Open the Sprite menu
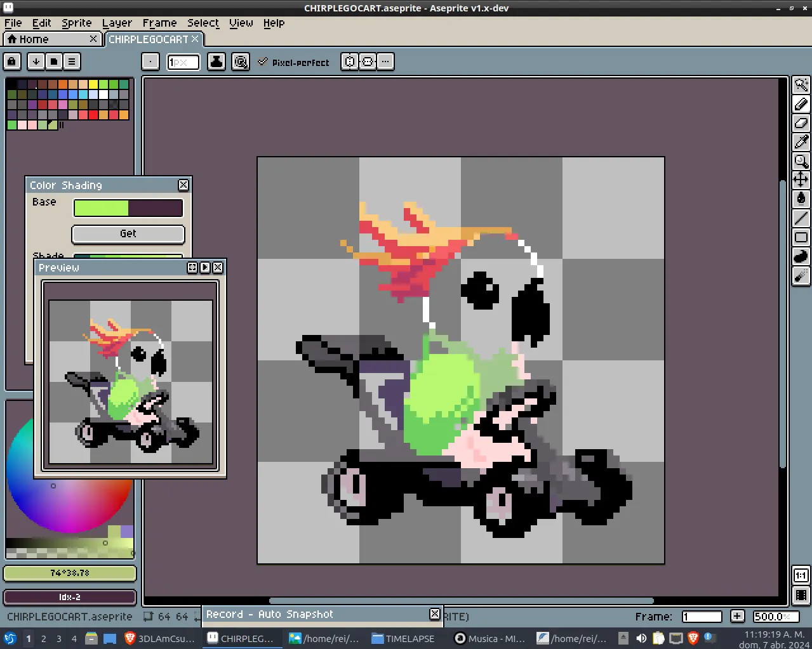The height and width of the screenshot is (649, 812). pos(77,23)
